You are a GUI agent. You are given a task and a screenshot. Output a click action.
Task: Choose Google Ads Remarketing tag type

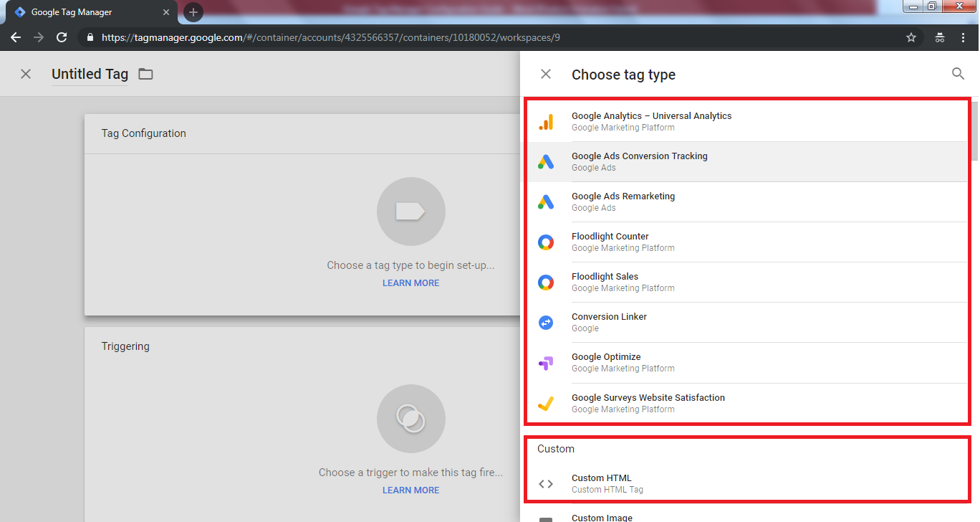click(623, 201)
